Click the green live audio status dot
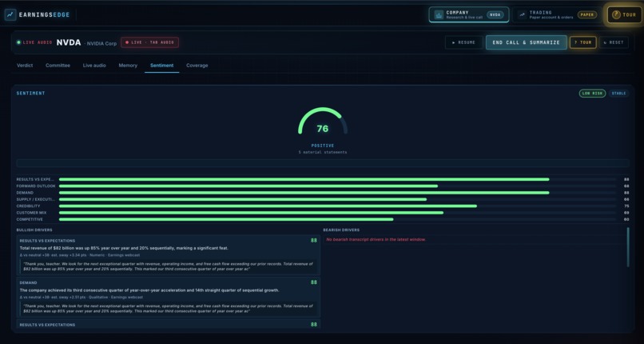 [18, 42]
